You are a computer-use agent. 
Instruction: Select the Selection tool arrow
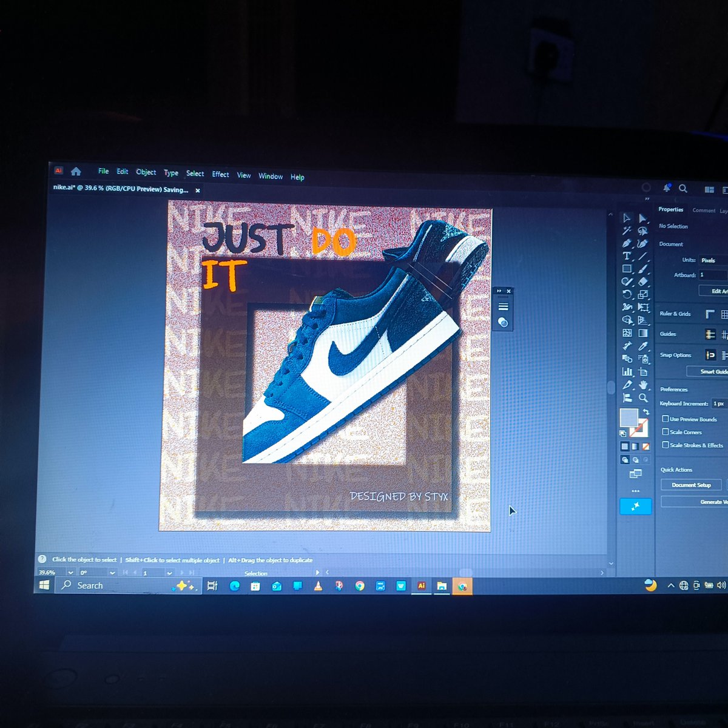pyautogui.click(x=627, y=218)
